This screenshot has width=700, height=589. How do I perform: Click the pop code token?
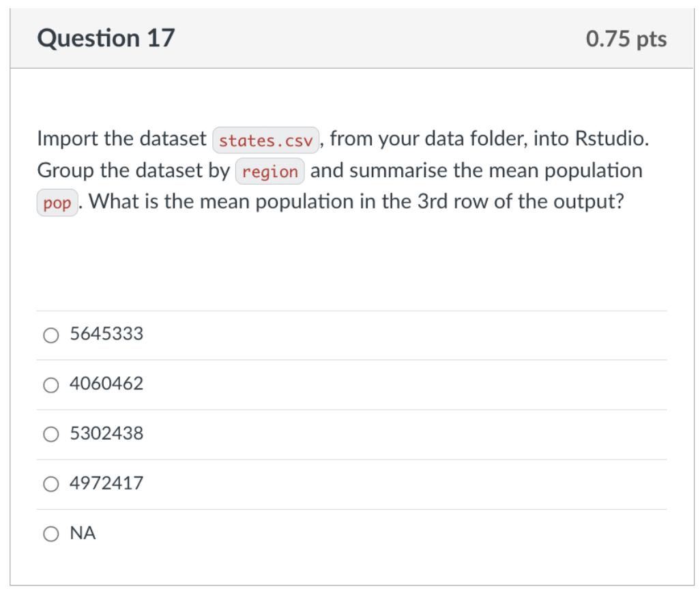click(56, 202)
